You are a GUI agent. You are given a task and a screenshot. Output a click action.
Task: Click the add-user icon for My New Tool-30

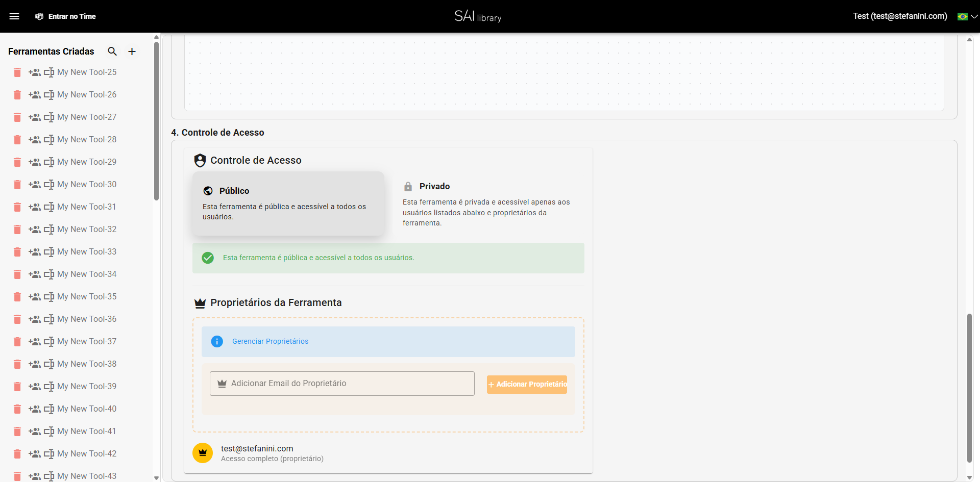[35, 185]
